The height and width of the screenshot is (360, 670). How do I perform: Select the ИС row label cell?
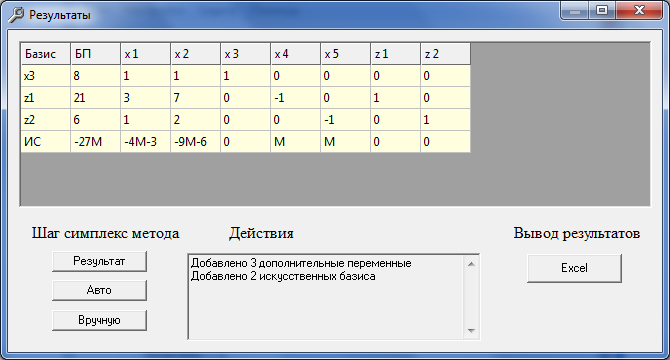click(46, 142)
